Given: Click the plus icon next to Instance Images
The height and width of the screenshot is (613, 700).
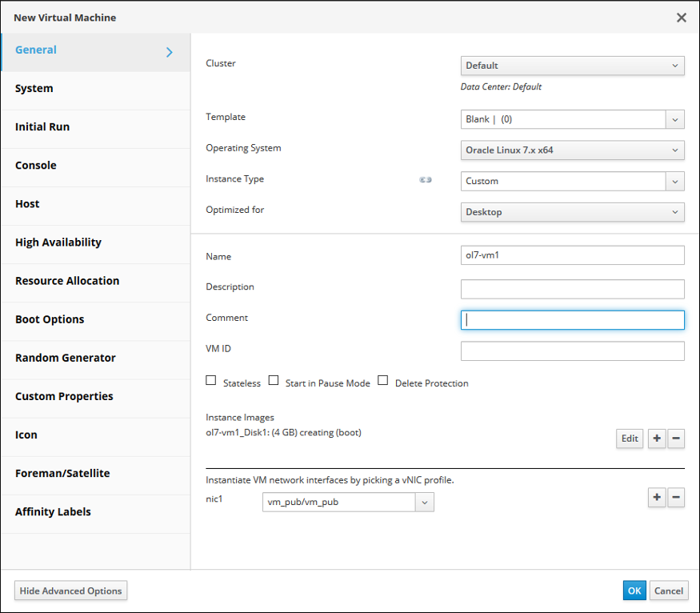Looking at the screenshot, I should click(657, 439).
